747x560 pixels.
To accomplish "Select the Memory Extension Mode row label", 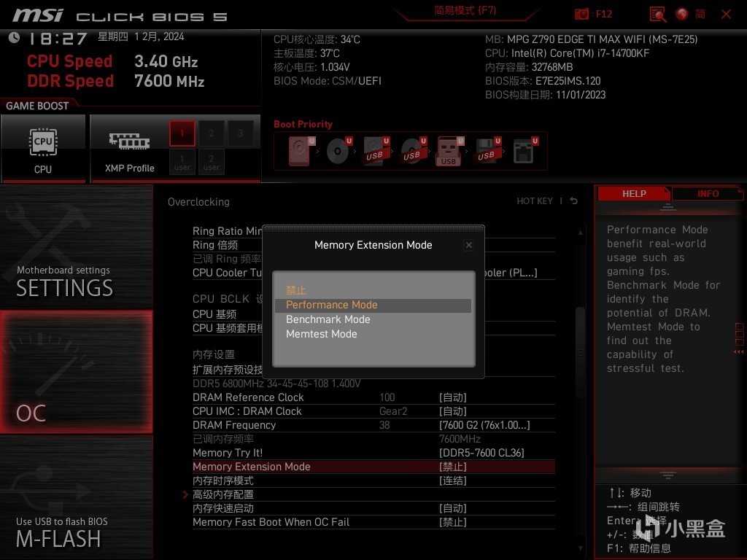I will [252, 467].
